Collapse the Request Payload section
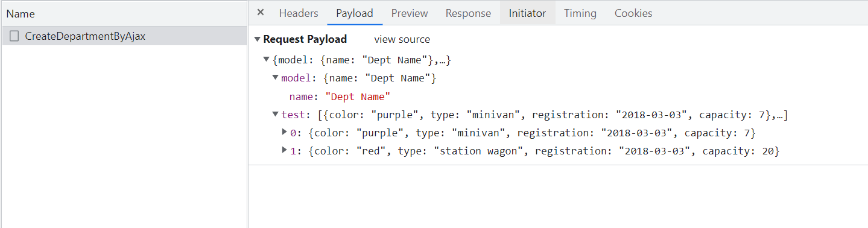 coord(258,39)
